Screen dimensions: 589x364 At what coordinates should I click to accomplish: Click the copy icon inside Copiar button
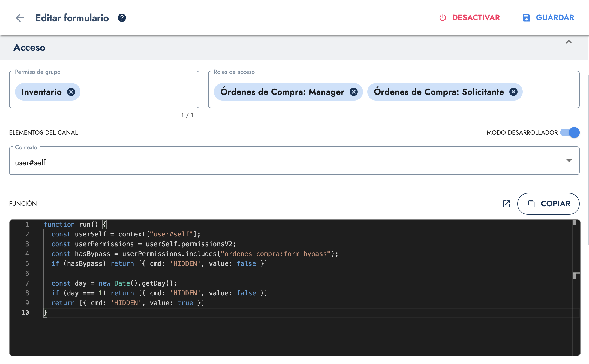click(531, 204)
